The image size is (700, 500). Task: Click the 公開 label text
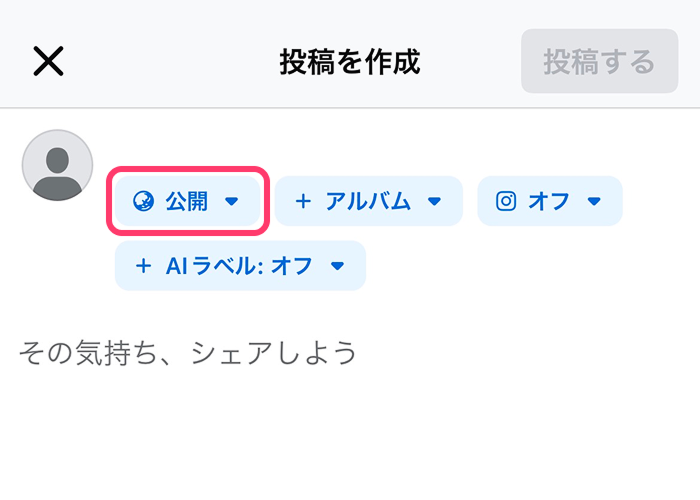tap(186, 201)
